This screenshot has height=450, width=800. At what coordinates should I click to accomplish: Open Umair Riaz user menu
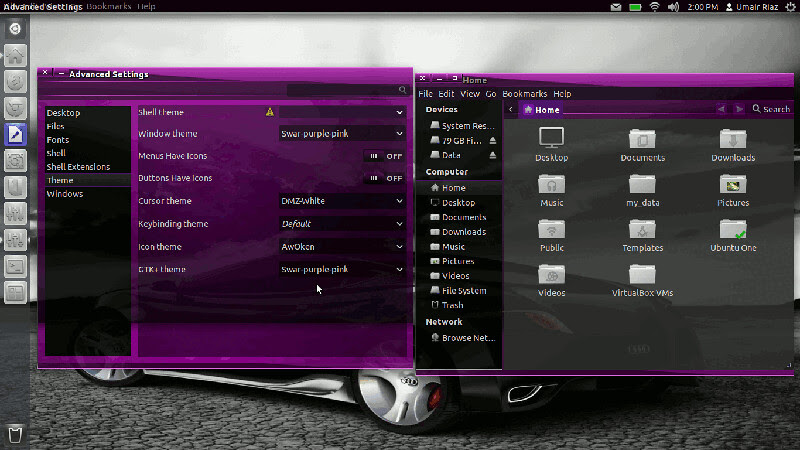click(752, 7)
